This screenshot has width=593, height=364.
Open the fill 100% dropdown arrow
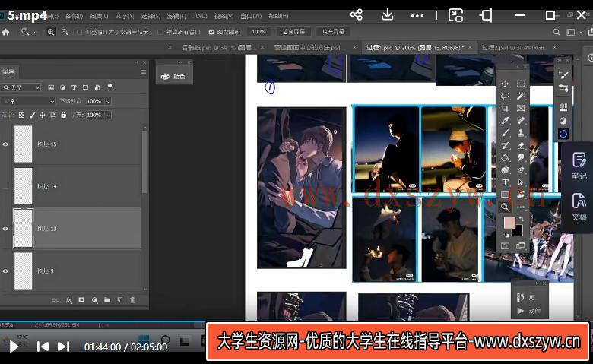[108, 115]
